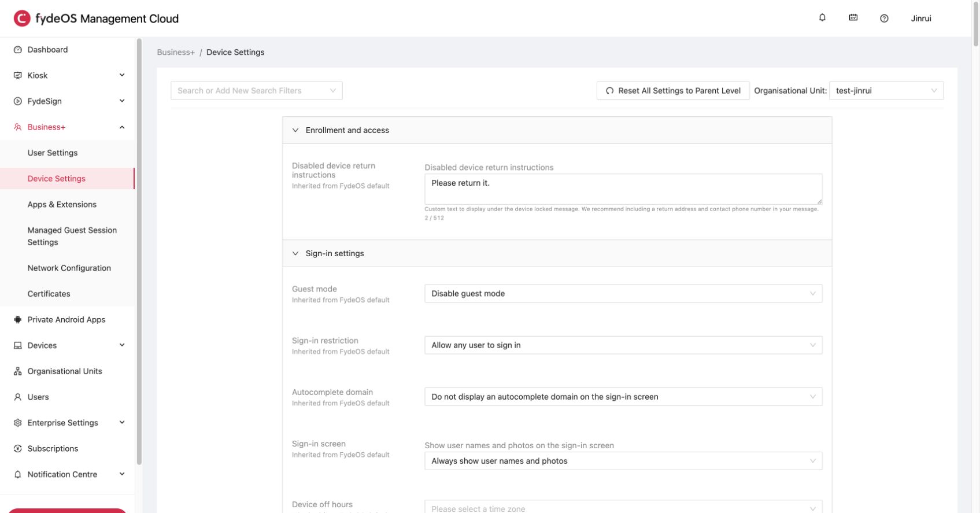Click the Business+ breadcrumb link
Screen dimensions: 980x513
pyautogui.click(x=176, y=52)
